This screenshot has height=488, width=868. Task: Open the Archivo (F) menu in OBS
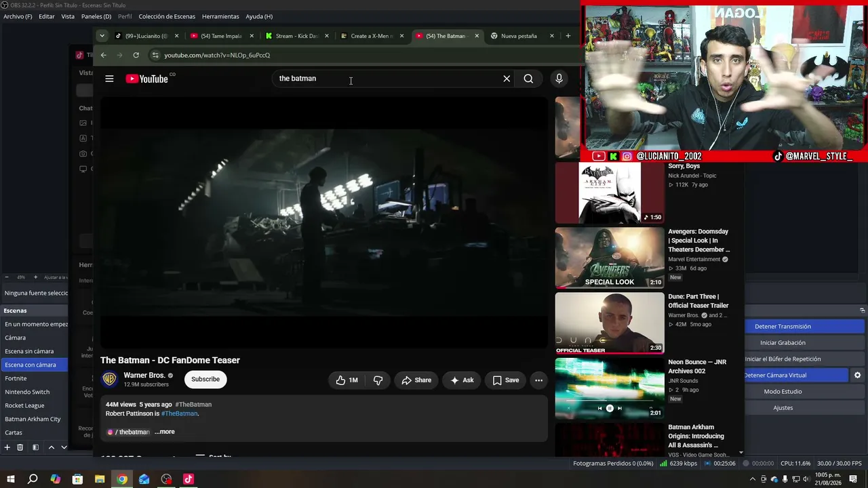pyautogui.click(x=18, y=16)
